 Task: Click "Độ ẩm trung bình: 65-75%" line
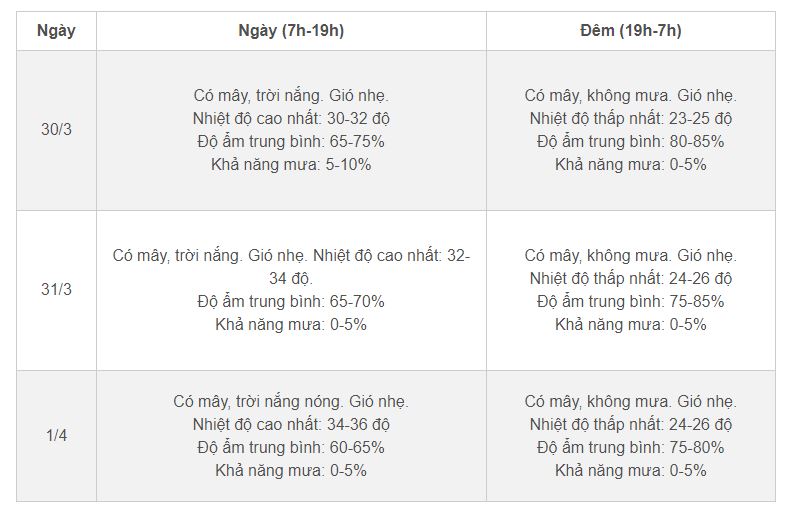[x=291, y=142]
